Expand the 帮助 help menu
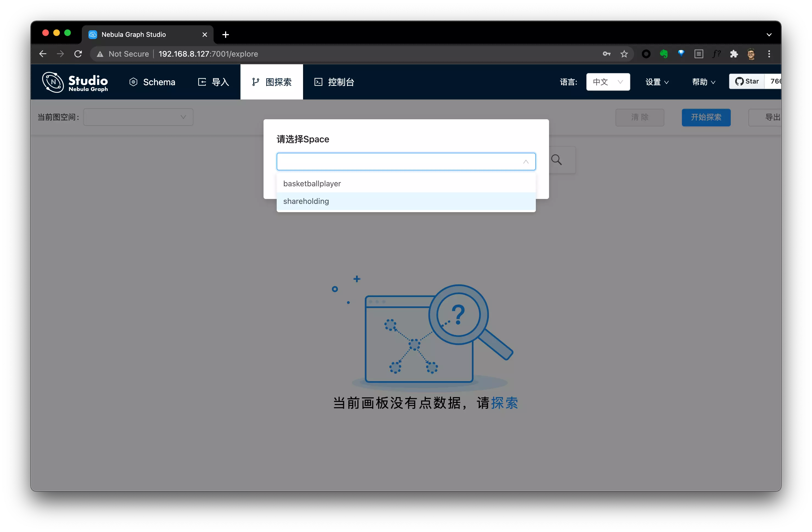The image size is (812, 532). pos(704,82)
